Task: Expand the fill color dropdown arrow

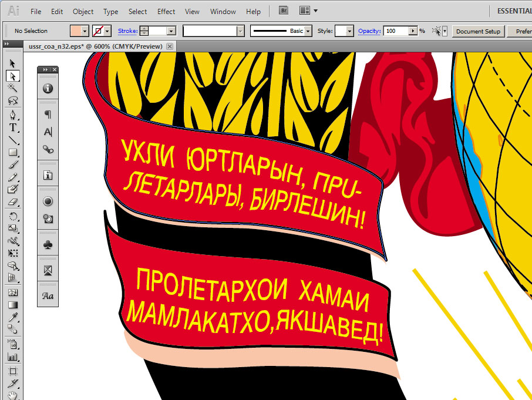Action: coord(85,31)
